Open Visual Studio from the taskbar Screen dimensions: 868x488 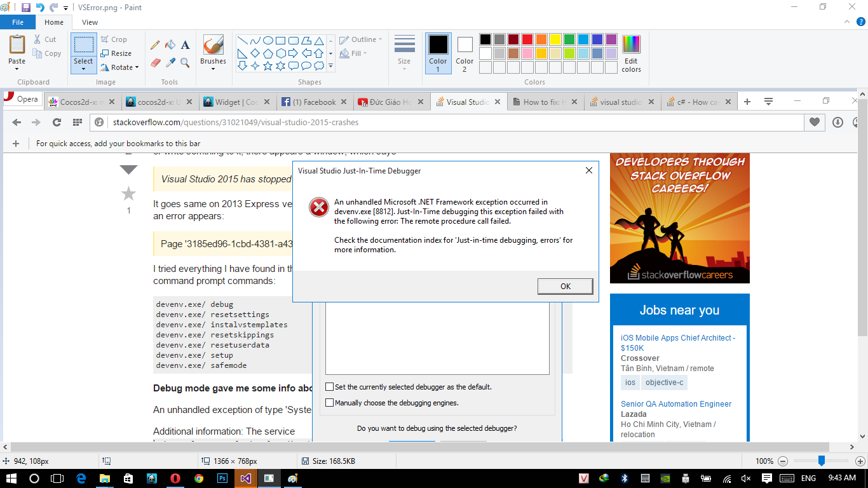(246, 478)
